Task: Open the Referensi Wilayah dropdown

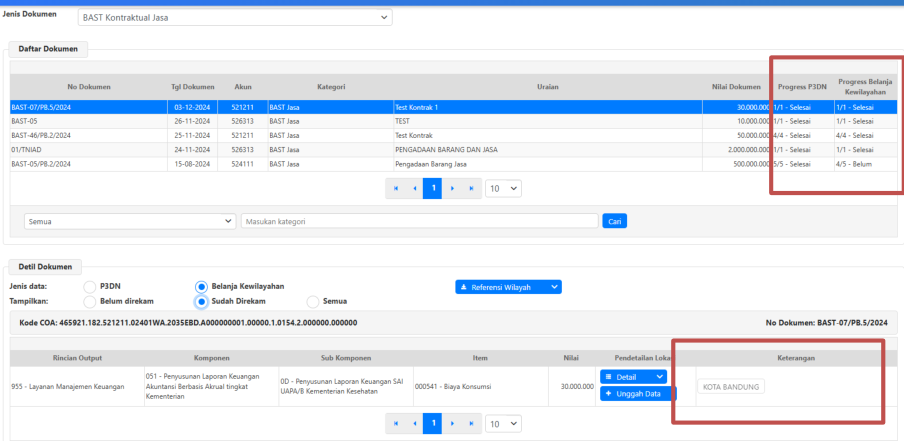Action: point(508,287)
